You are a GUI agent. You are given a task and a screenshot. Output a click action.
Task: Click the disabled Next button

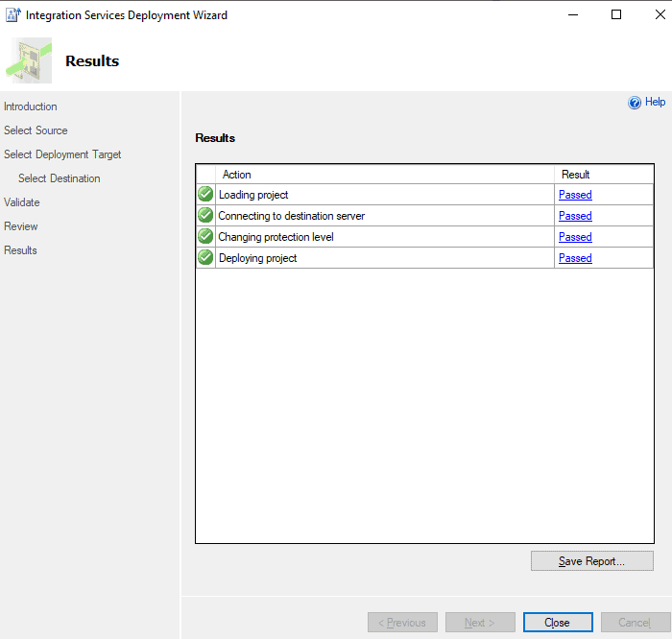pyautogui.click(x=480, y=623)
